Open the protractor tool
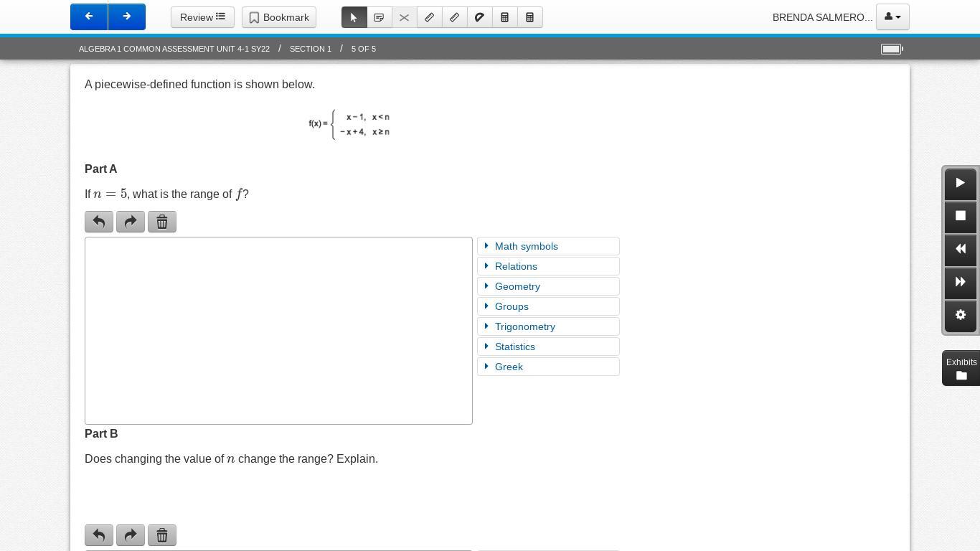The height and width of the screenshot is (551, 980). [x=480, y=17]
